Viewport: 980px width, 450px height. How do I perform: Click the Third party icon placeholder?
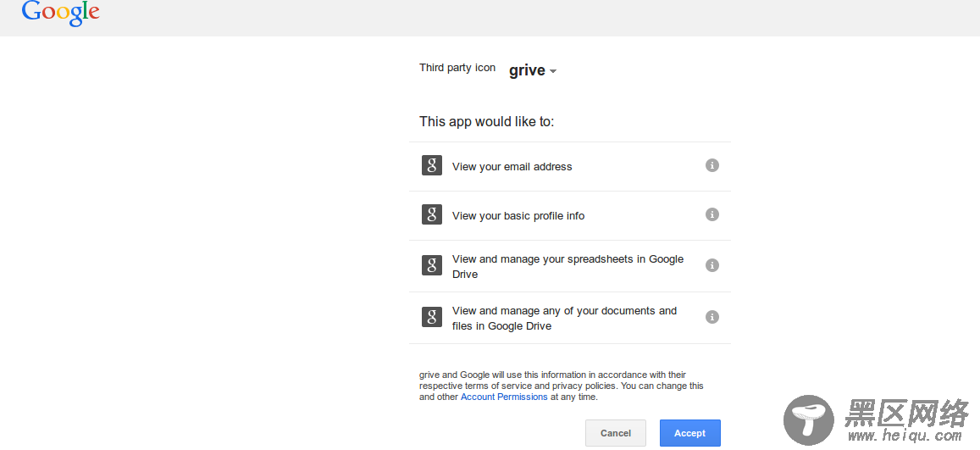(457, 68)
